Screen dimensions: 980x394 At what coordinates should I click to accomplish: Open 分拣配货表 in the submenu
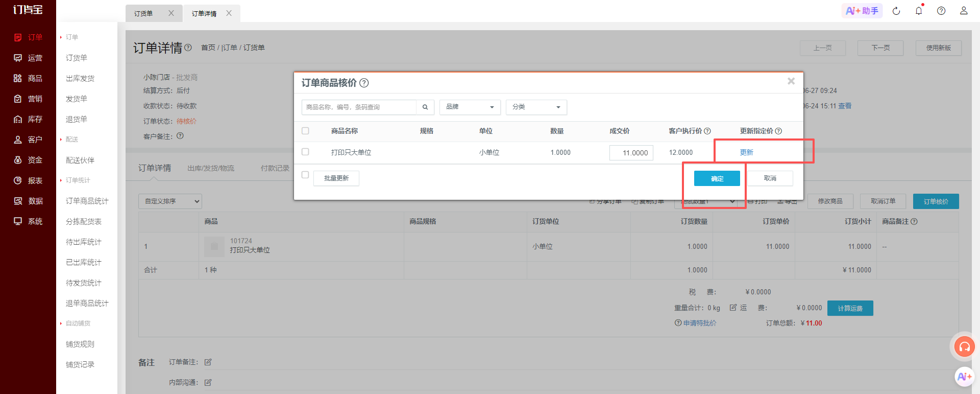coord(84,221)
